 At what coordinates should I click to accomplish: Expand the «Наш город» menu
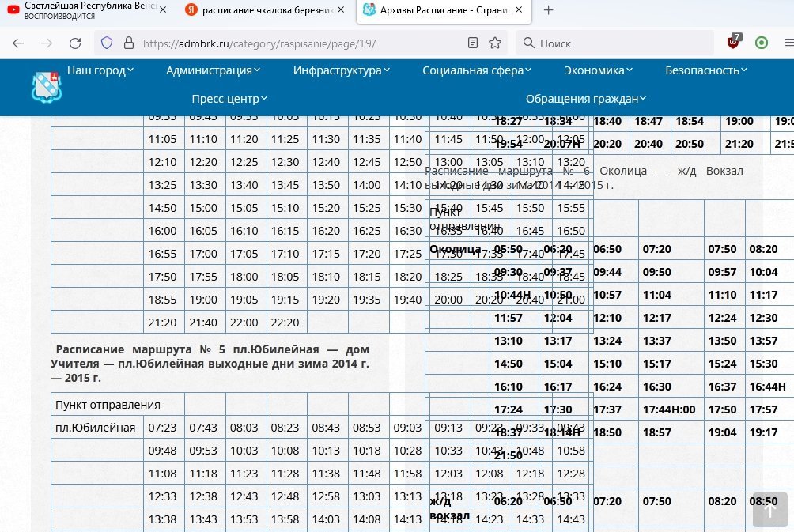(x=100, y=70)
